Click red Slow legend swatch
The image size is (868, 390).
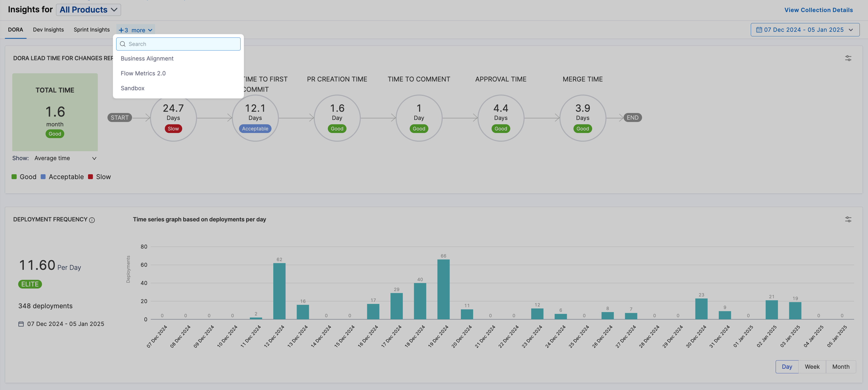tap(90, 177)
